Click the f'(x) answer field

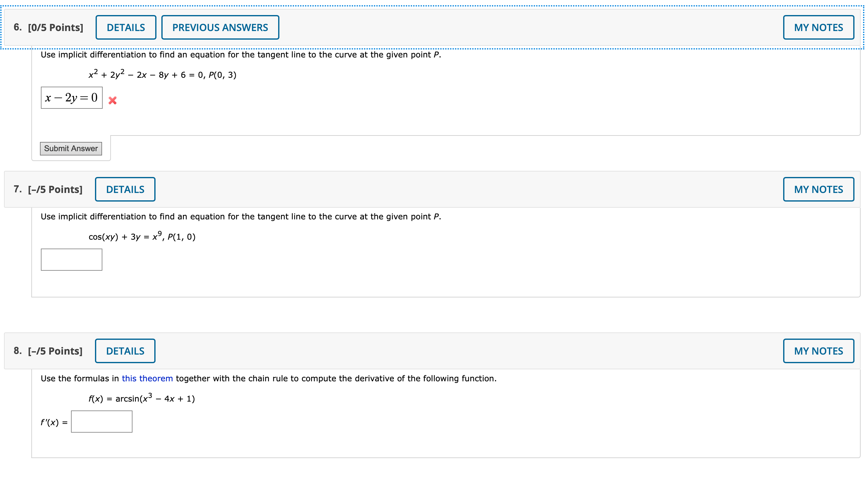click(101, 421)
